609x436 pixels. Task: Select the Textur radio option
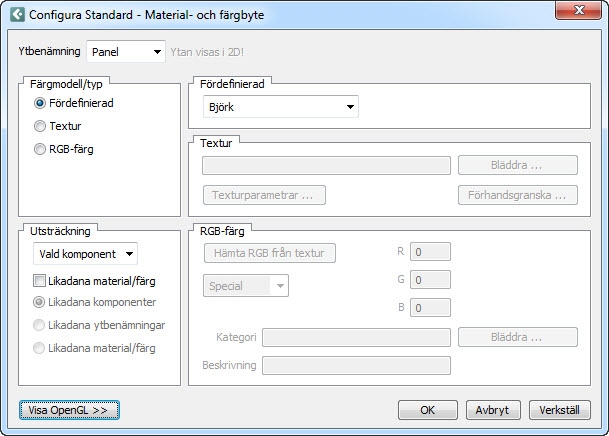coord(40,127)
